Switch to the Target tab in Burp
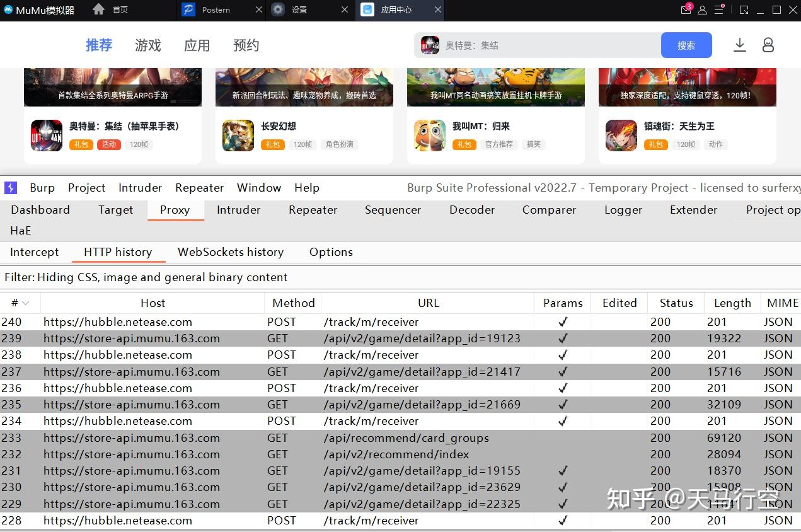Screen dimensions: 801x532 pyautogui.click(x=115, y=210)
